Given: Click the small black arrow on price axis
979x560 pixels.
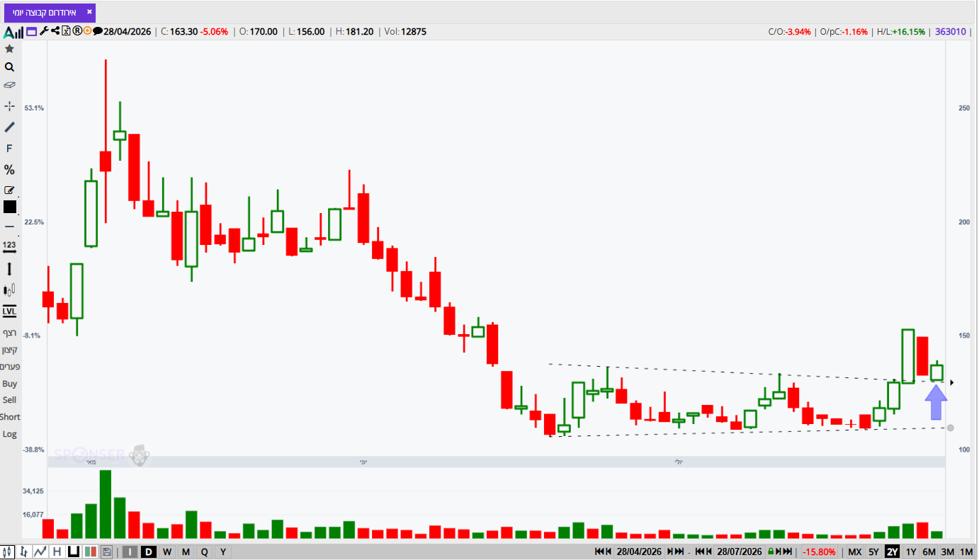Looking at the screenshot, I should 952,383.
